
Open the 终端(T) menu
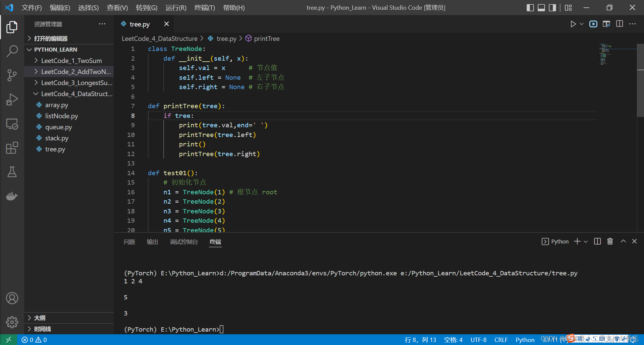(x=205, y=8)
